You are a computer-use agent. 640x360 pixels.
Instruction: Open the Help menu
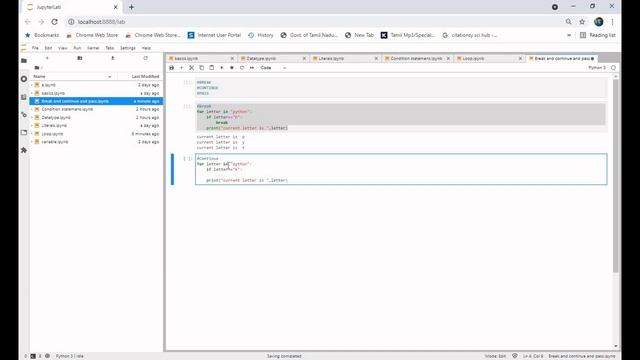coord(146,48)
